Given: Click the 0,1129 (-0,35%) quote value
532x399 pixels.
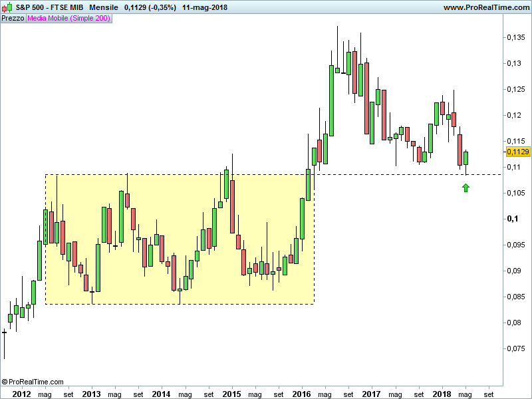Looking at the screenshot, I should coord(150,7).
